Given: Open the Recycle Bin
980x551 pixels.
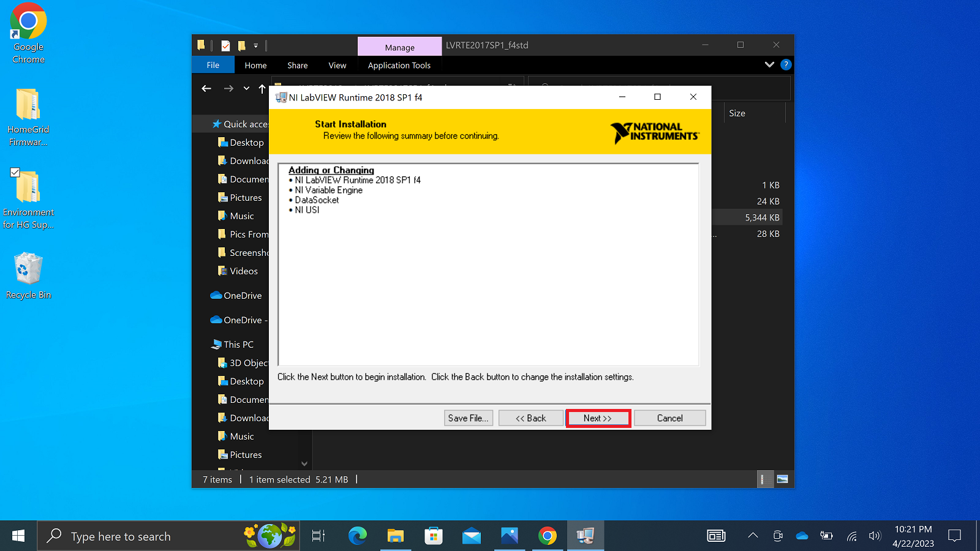Looking at the screenshot, I should click(28, 275).
